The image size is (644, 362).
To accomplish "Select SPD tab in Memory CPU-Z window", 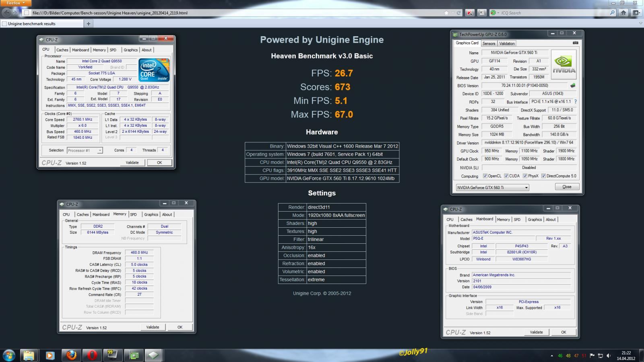I will click(133, 214).
